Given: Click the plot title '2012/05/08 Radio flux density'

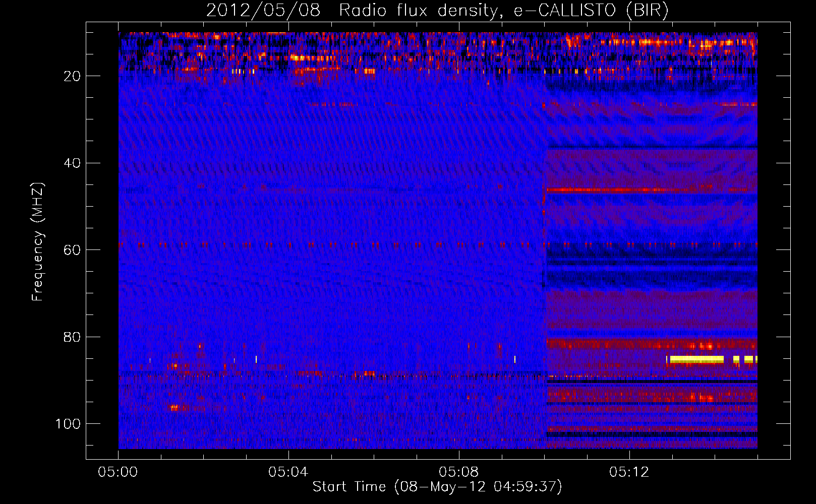Looking at the screenshot, I should pyautogui.click(x=354, y=10).
